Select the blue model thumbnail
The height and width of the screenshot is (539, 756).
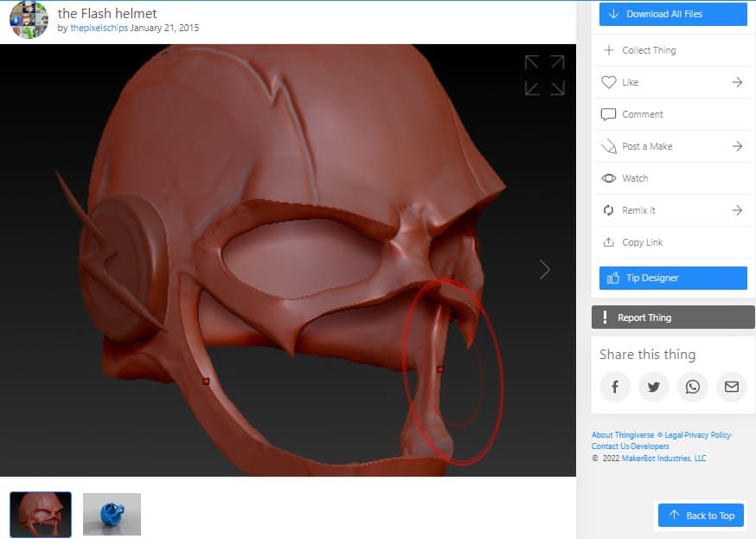point(111,514)
